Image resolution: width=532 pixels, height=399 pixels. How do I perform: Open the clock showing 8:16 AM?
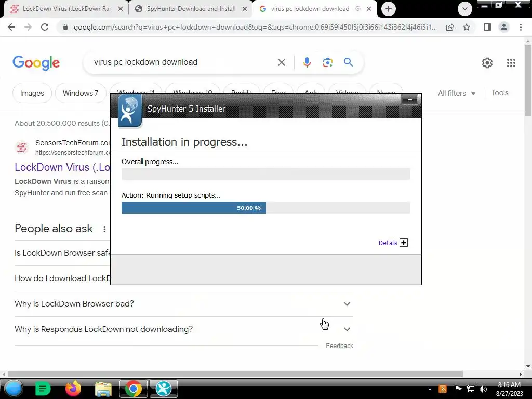click(509, 389)
